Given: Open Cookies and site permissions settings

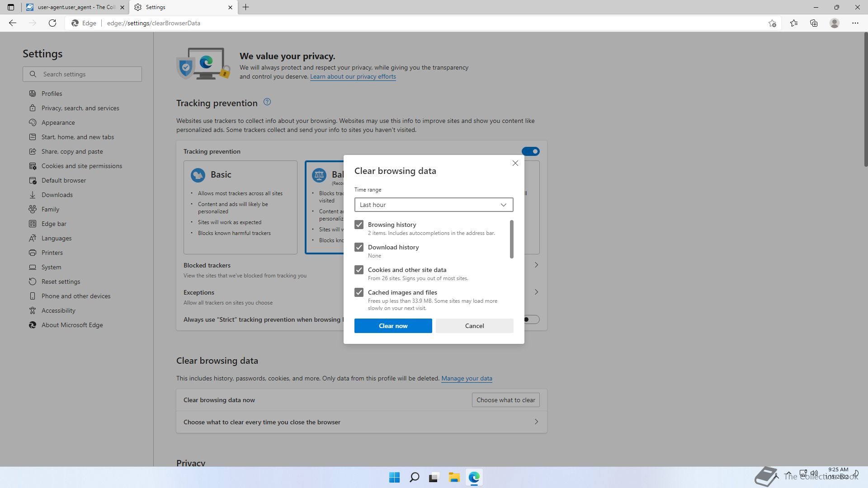Looking at the screenshot, I should (81, 166).
